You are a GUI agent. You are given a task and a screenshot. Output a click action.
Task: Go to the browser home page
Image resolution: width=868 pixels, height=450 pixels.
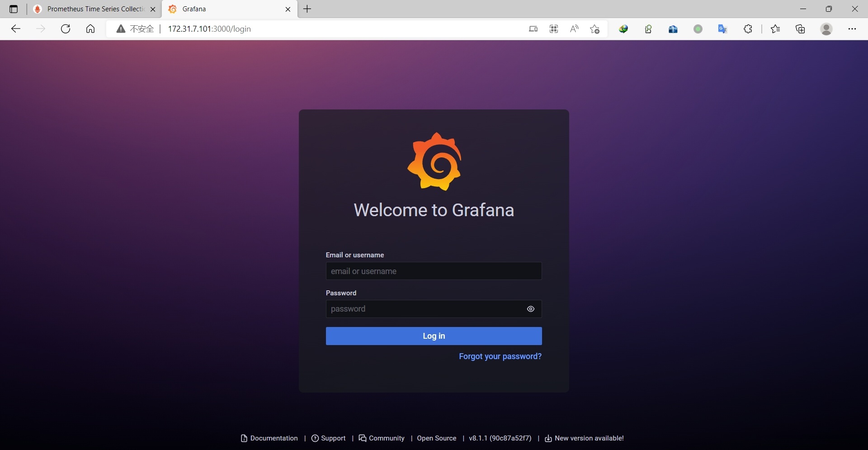pos(90,29)
